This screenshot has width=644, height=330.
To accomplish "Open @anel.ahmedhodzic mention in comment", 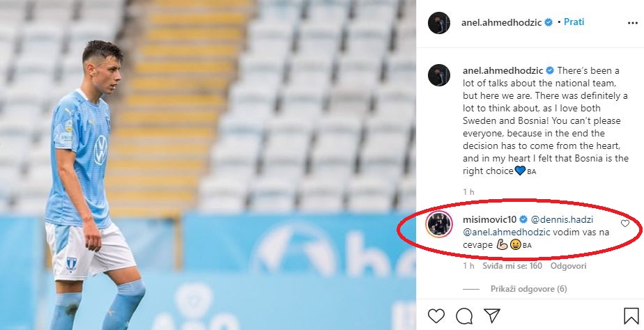I will (507, 233).
